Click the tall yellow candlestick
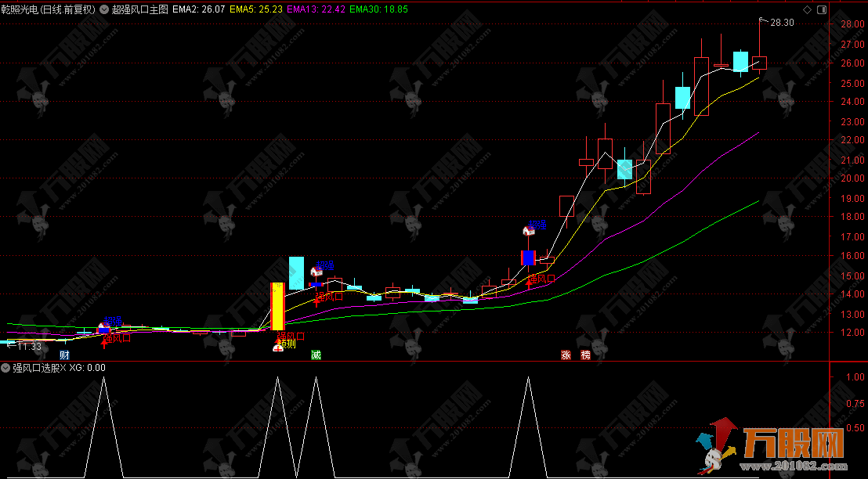 tap(277, 307)
